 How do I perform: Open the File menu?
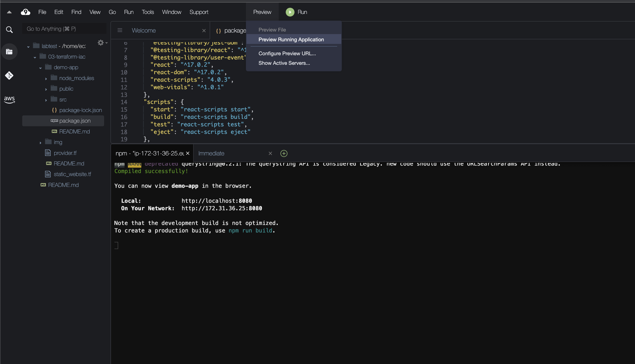(x=42, y=12)
